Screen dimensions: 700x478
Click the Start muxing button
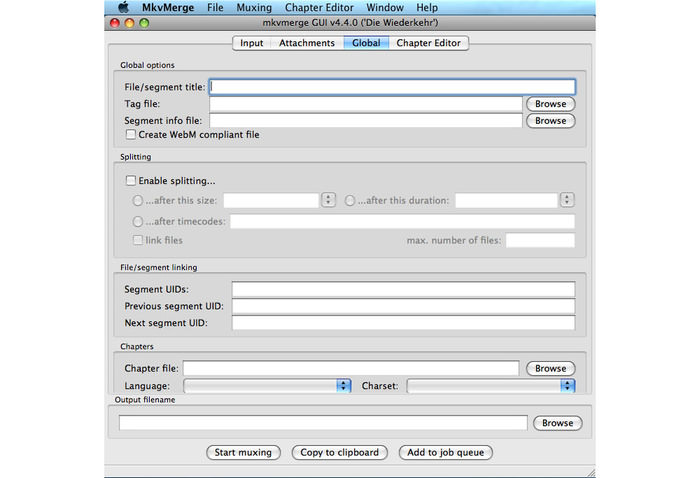coord(243,452)
